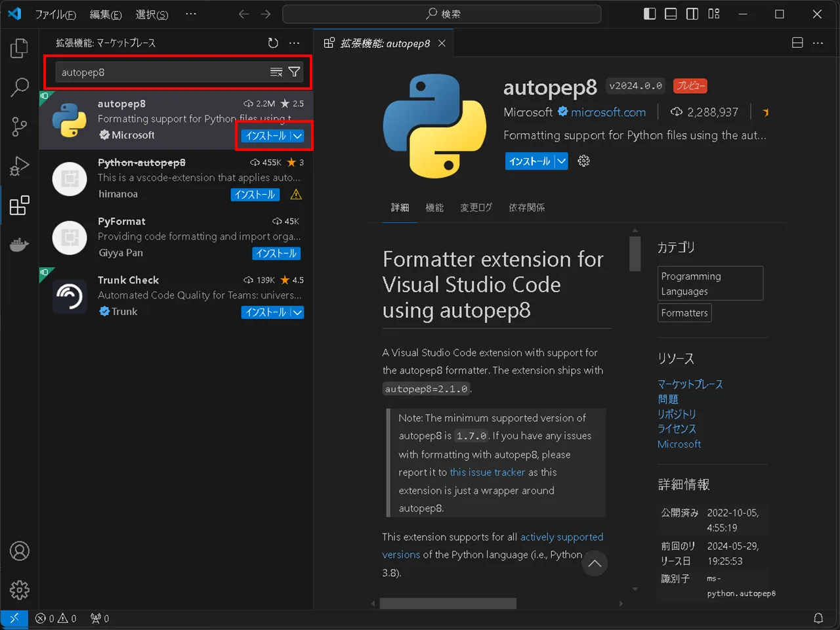Open the 選択 menu
Viewport: 840px width, 630px height.
coord(152,14)
